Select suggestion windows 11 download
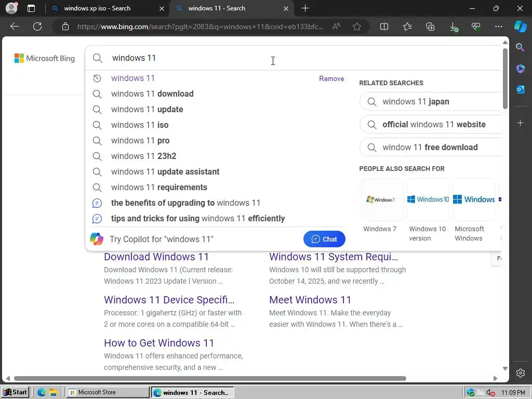 coord(152,94)
